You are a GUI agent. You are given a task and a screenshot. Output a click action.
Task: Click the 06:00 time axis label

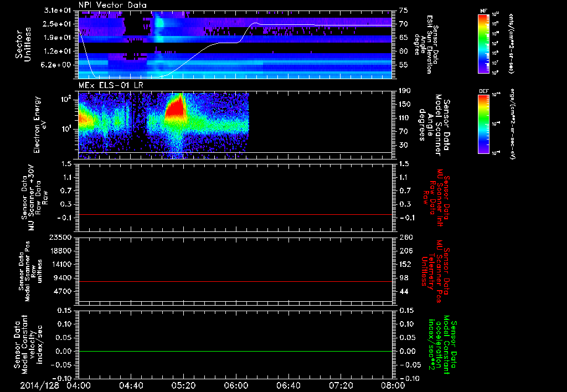point(236,385)
